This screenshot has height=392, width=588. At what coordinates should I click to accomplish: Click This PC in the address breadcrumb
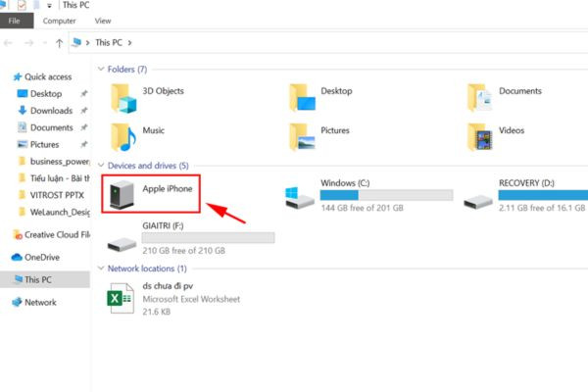coord(109,43)
